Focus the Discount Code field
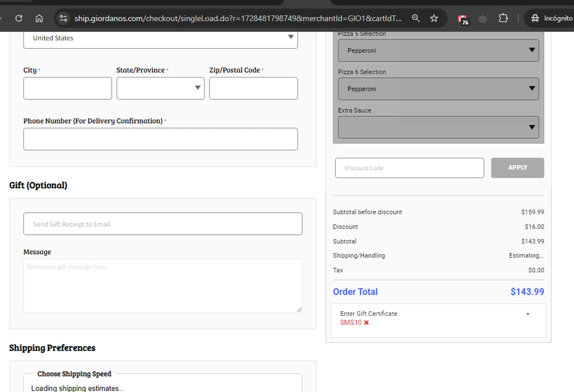Viewport: 574px width, 392px height. point(409,168)
